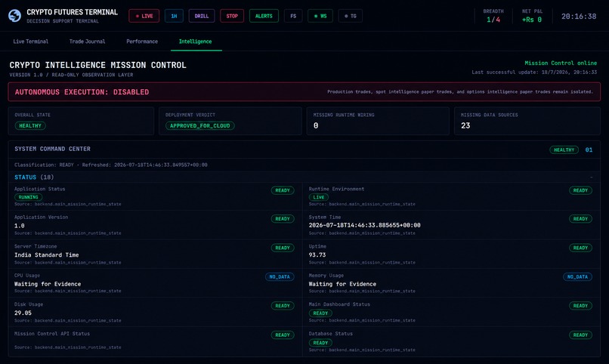Click the READY badge under Main Dashboard Status
Image resolution: width=609 pixels, height=364 pixels.
point(320,313)
